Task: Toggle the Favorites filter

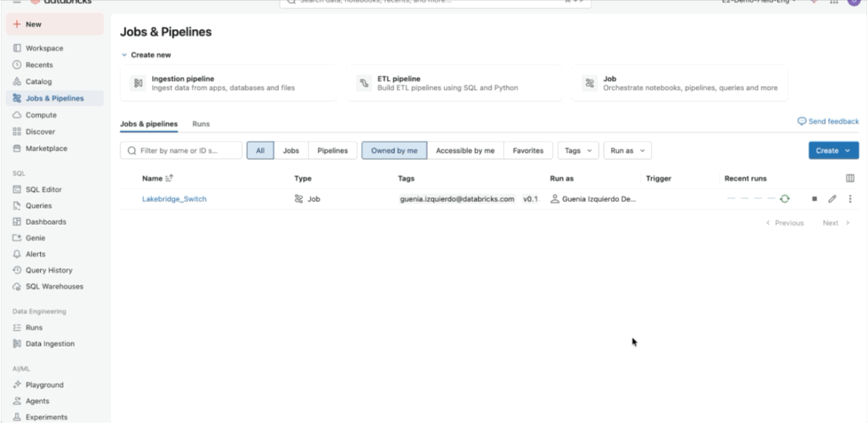Action: [x=528, y=150]
